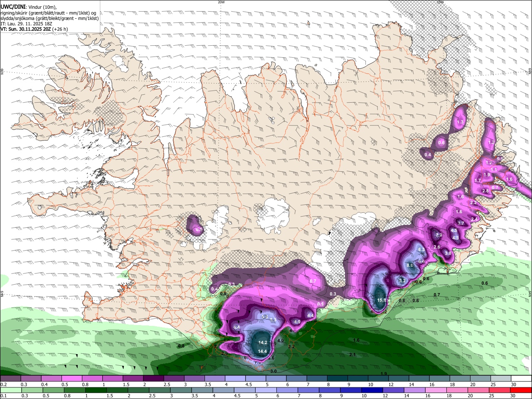Click the bright red 30 swatch in lower legend

pos(521,390)
